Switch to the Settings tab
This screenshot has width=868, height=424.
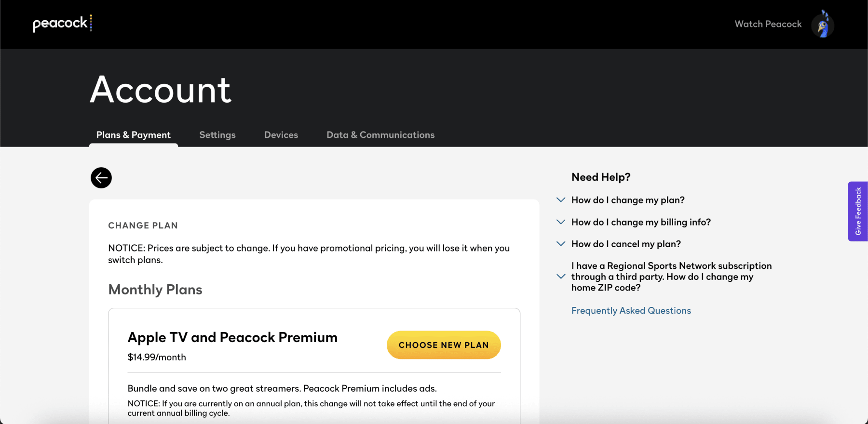click(217, 135)
